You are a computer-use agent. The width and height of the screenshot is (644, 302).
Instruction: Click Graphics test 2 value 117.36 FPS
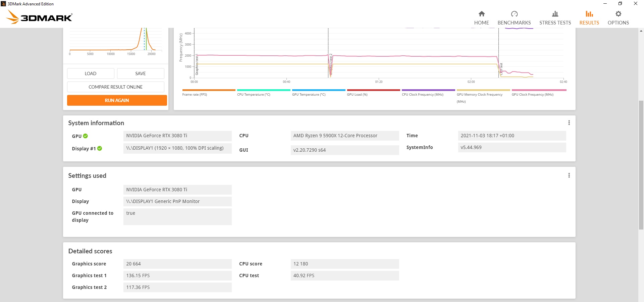[x=177, y=287]
